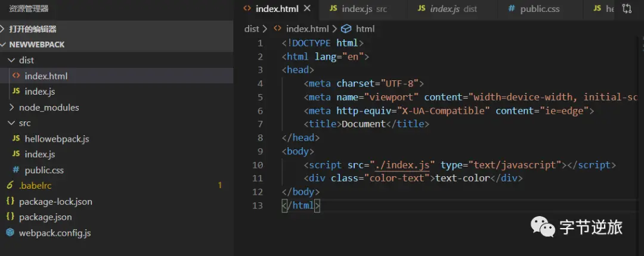Click the webpack cube icon beside webpack.config.js

pos(10,233)
